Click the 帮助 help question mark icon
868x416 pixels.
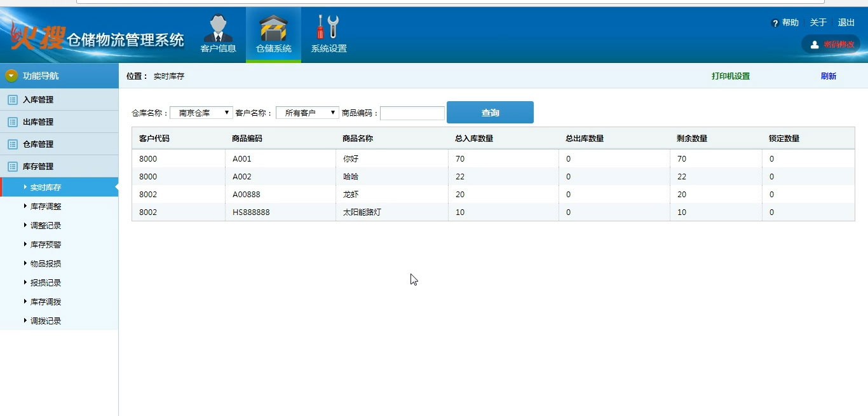pyautogui.click(x=775, y=23)
